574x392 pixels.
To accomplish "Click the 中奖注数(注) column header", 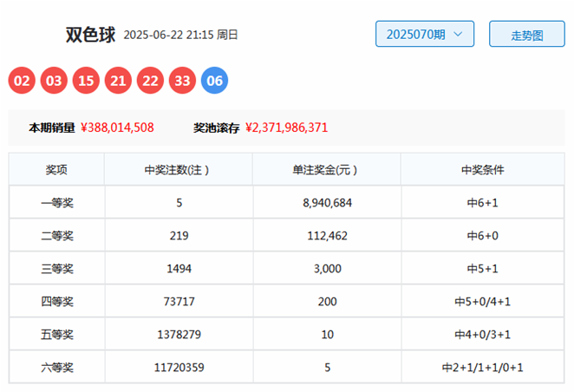I will coord(177,170).
